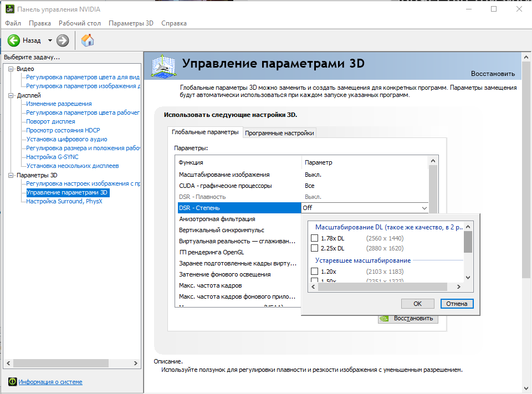The image size is (532, 394).
Task: Open Регулировка размера и положения рабочего стола
Action: tap(83, 148)
